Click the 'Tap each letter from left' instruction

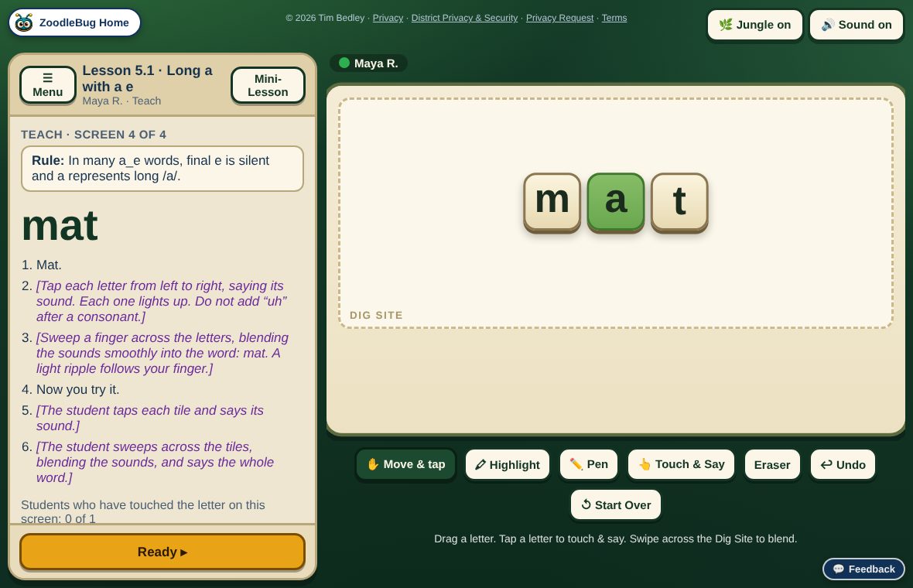coord(162,301)
